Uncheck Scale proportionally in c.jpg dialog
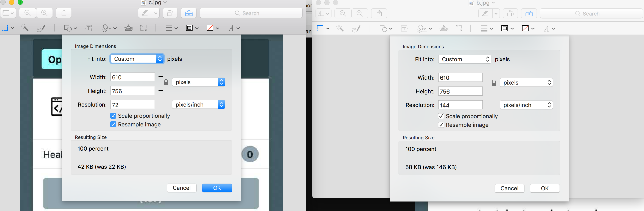The width and height of the screenshot is (644, 211). pyautogui.click(x=113, y=116)
